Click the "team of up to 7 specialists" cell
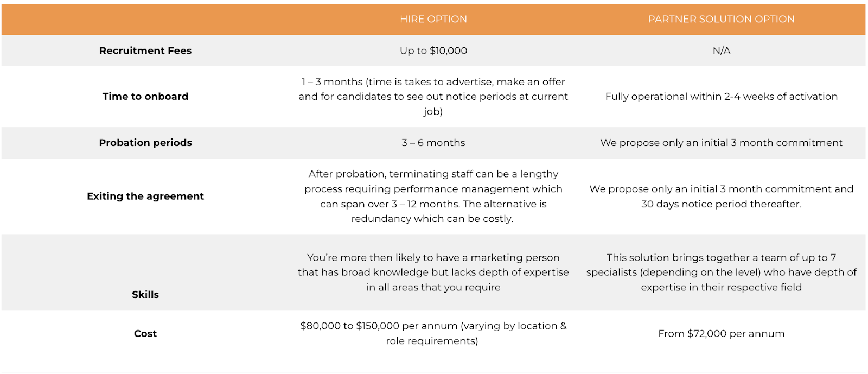 coord(721,272)
